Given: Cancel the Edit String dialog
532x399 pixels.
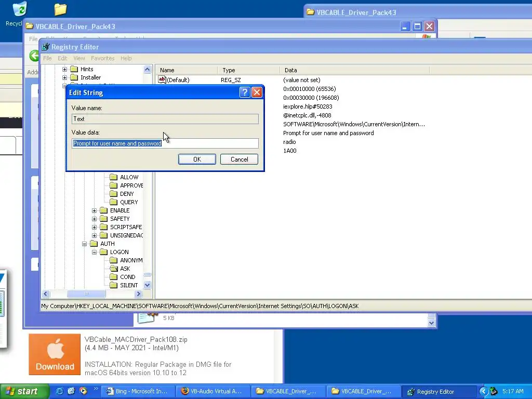Looking at the screenshot, I should (239, 159).
